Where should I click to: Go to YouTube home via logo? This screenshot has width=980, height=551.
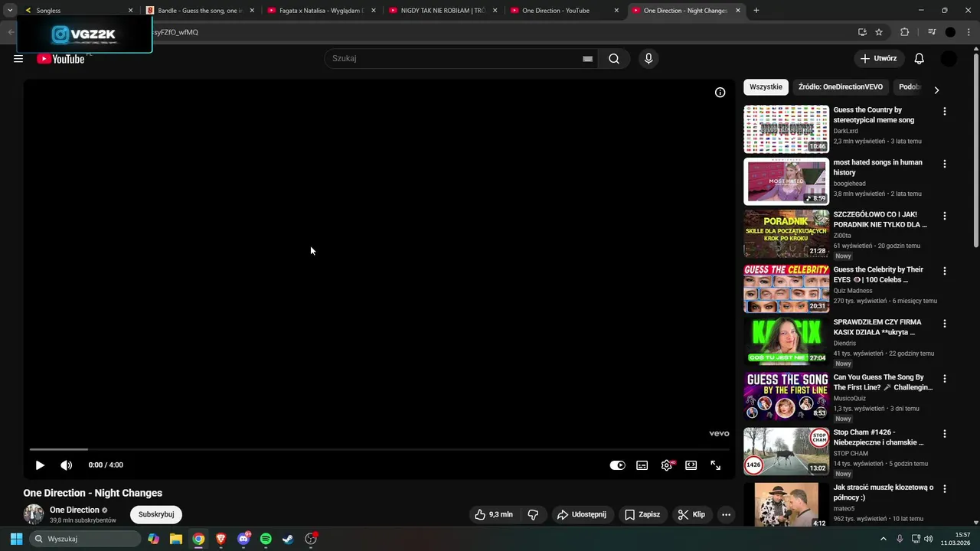[60, 59]
